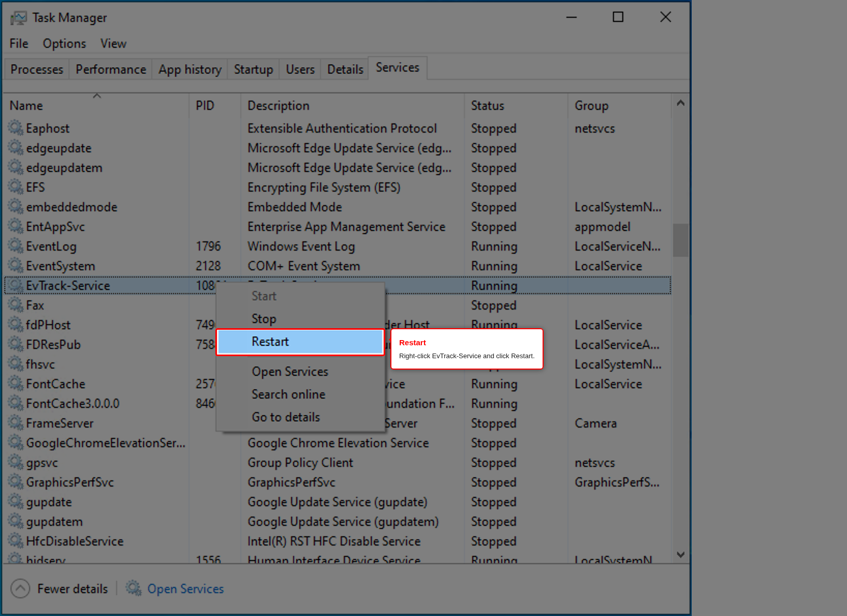The height and width of the screenshot is (616, 847).
Task: Click gear icon beside fhsvc
Action: tap(16, 363)
